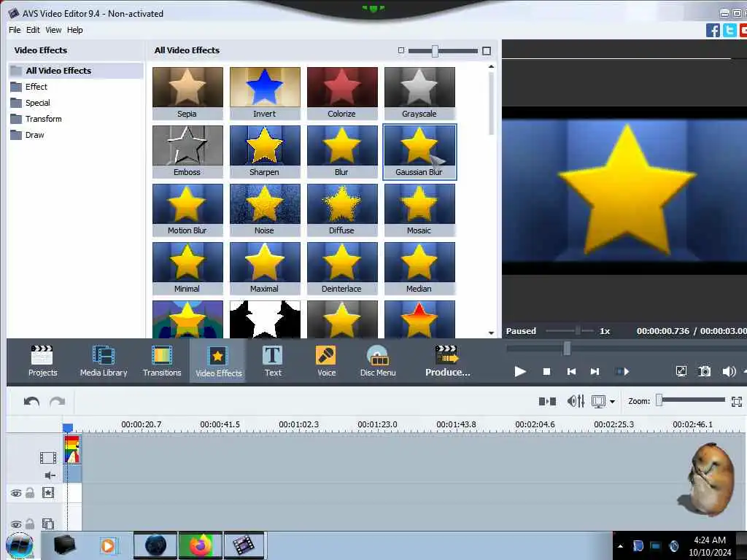Screen dimensions: 747x560
Task: Select the Colorize effect thumbnail
Action: click(342, 93)
